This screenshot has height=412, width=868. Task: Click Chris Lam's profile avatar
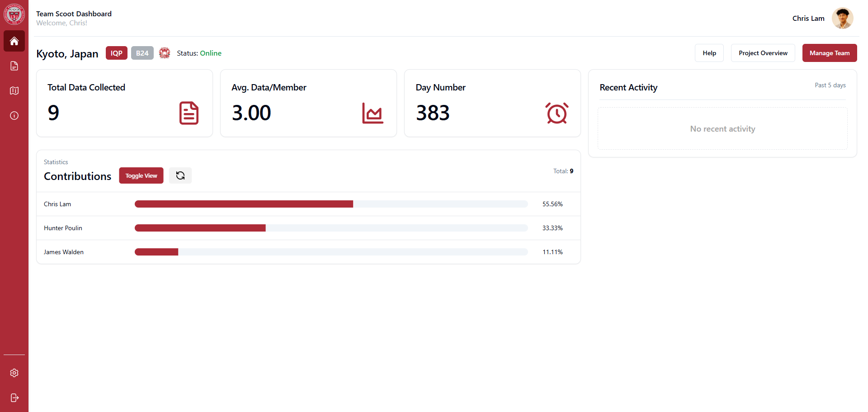[842, 18]
